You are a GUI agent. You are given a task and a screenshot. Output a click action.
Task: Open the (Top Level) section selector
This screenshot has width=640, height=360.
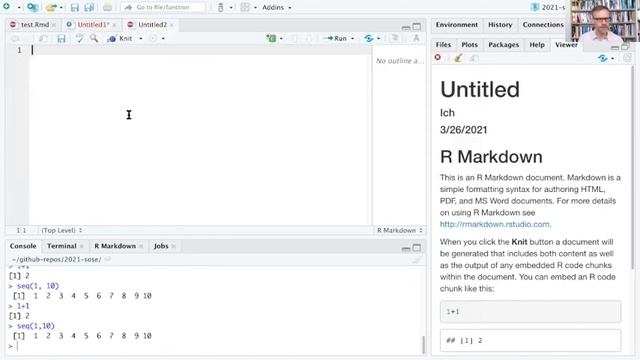point(62,230)
